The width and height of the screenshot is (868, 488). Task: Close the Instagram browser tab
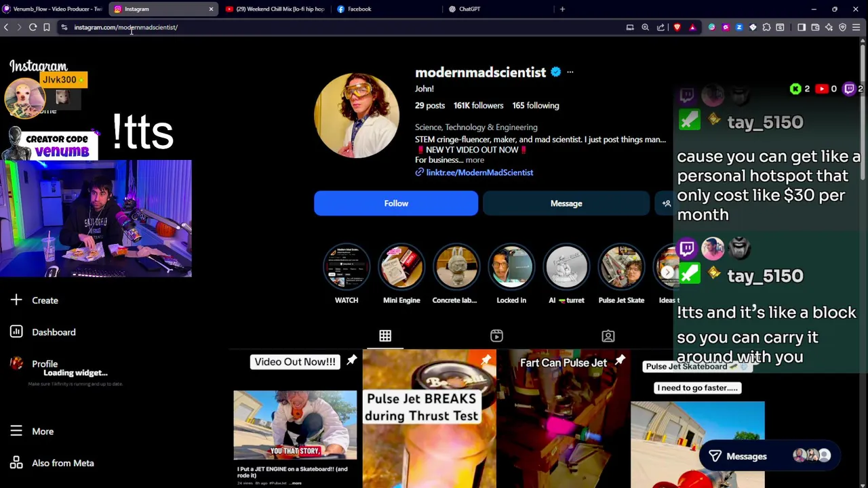point(211,9)
